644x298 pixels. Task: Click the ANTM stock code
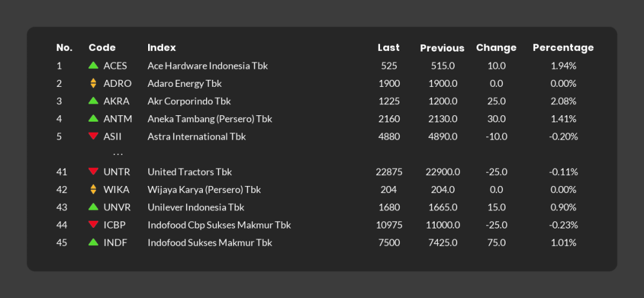coord(117,118)
